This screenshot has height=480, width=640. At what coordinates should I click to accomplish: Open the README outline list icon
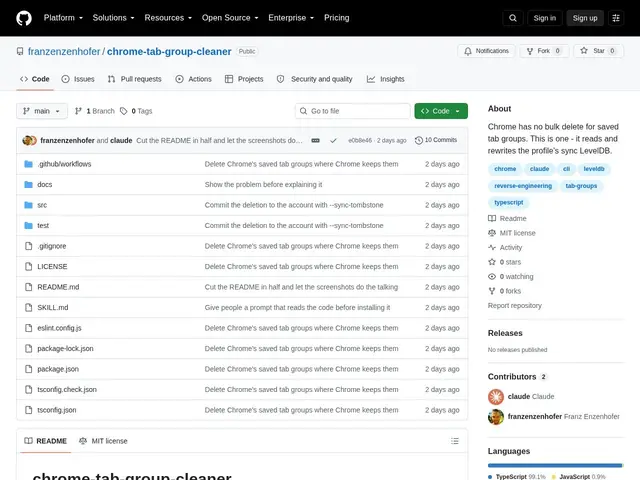(x=455, y=441)
